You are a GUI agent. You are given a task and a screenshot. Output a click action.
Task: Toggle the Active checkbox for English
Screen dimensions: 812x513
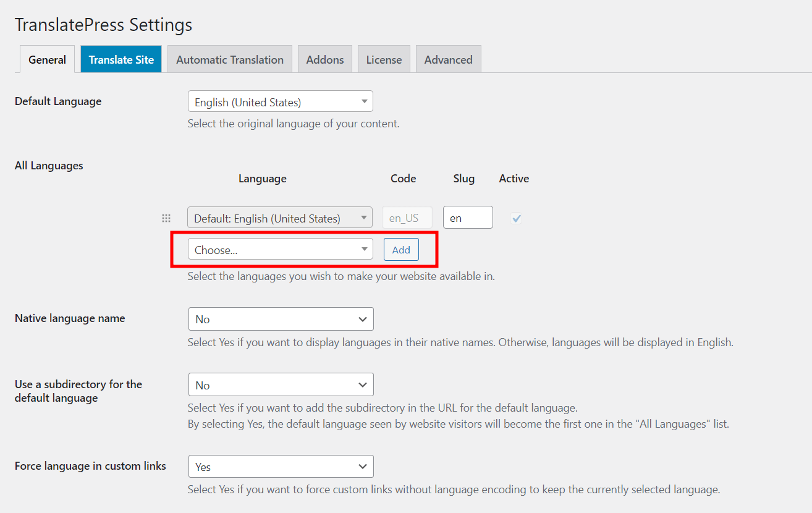pos(516,218)
